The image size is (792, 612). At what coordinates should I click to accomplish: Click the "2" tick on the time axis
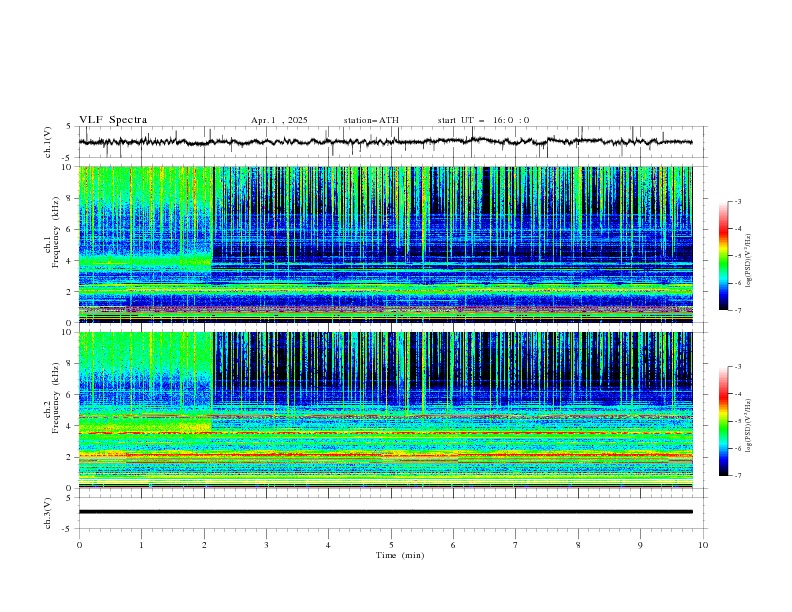click(x=204, y=545)
